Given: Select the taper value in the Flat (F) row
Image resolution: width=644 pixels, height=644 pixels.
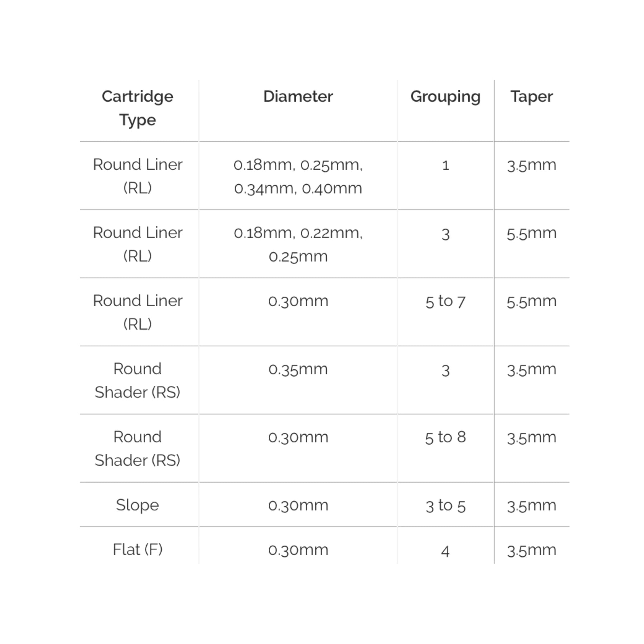Looking at the screenshot, I should 531,550.
